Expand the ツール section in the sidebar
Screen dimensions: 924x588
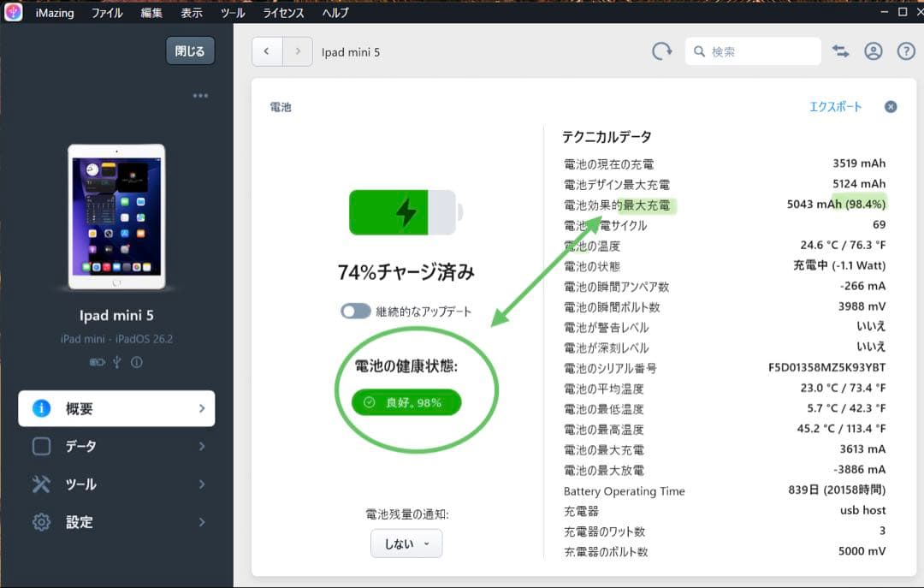pos(116,484)
